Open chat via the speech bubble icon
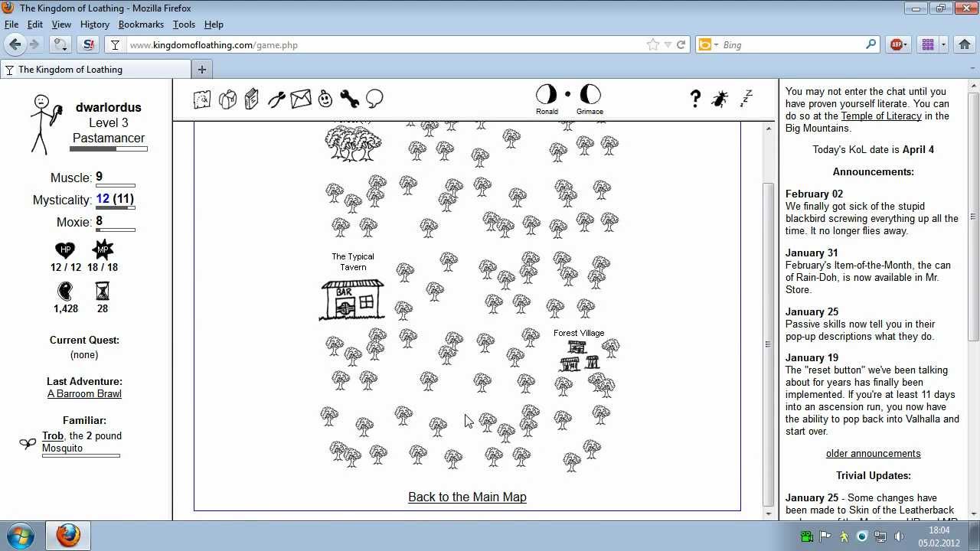The width and height of the screenshot is (980, 551). pyautogui.click(x=374, y=99)
